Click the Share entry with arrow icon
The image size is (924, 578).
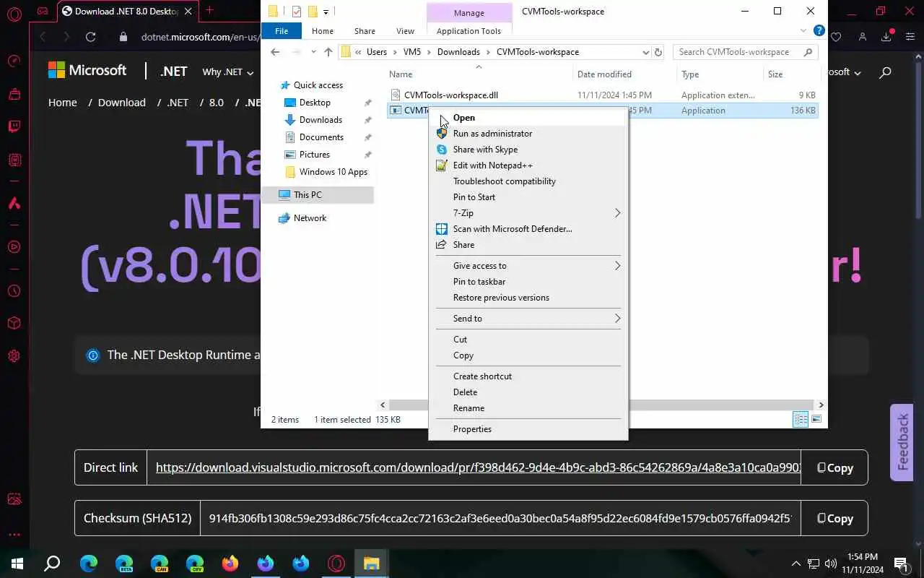click(528, 245)
